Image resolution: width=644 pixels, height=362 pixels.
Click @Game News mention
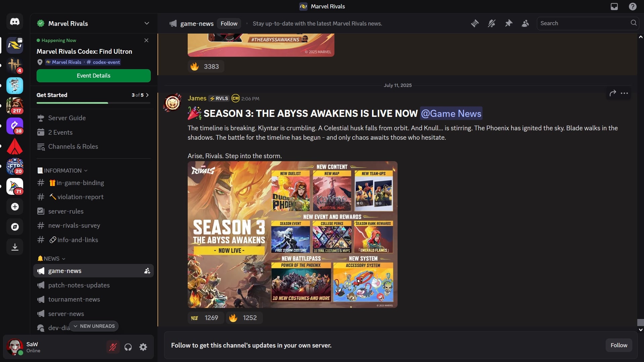(451, 114)
